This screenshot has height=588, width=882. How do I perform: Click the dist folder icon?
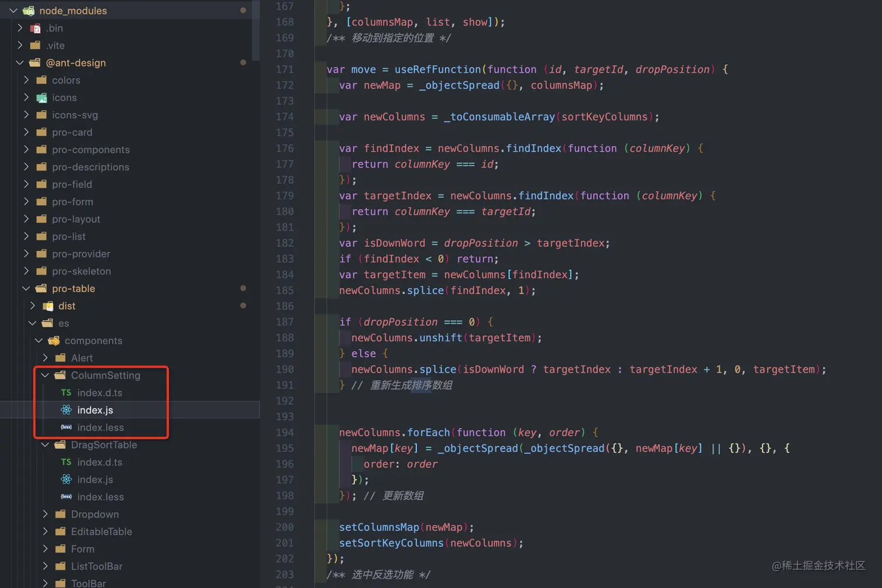(x=48, y=306)
